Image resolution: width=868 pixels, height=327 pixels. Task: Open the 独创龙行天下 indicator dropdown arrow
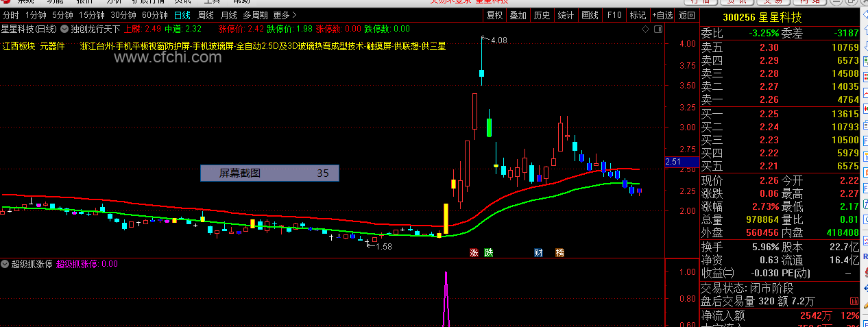click(64, 29)
